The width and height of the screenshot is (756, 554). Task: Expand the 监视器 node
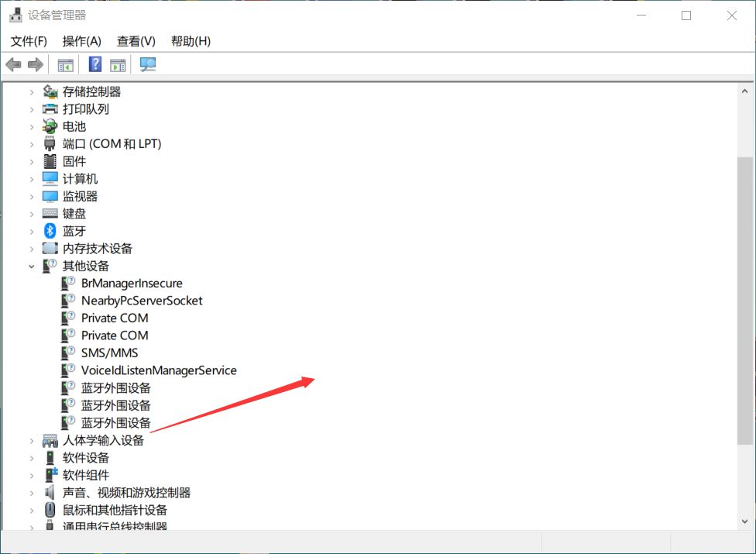tap(31, 196)
